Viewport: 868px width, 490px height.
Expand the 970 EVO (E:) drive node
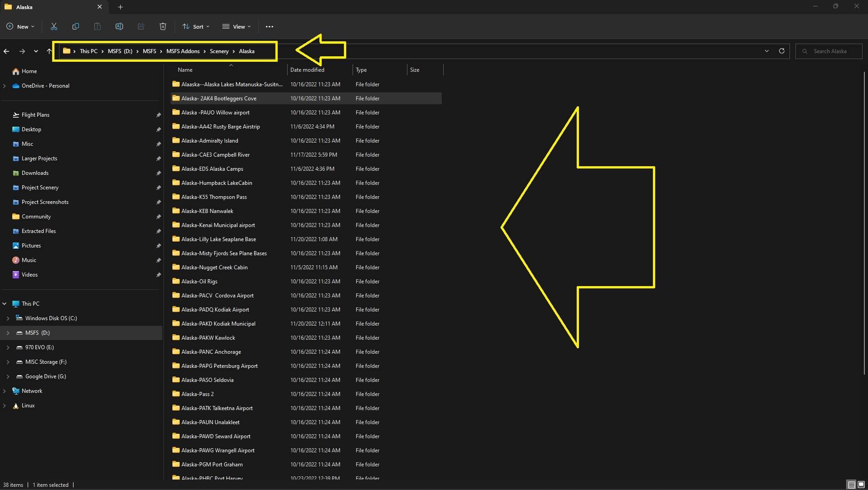coord(8,347)
